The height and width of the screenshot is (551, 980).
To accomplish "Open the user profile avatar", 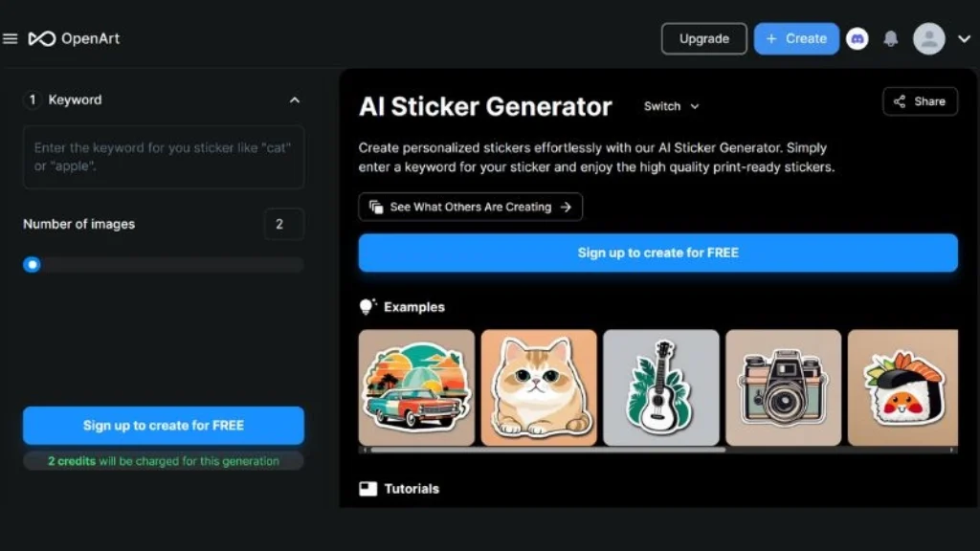I will coord(928,38).
